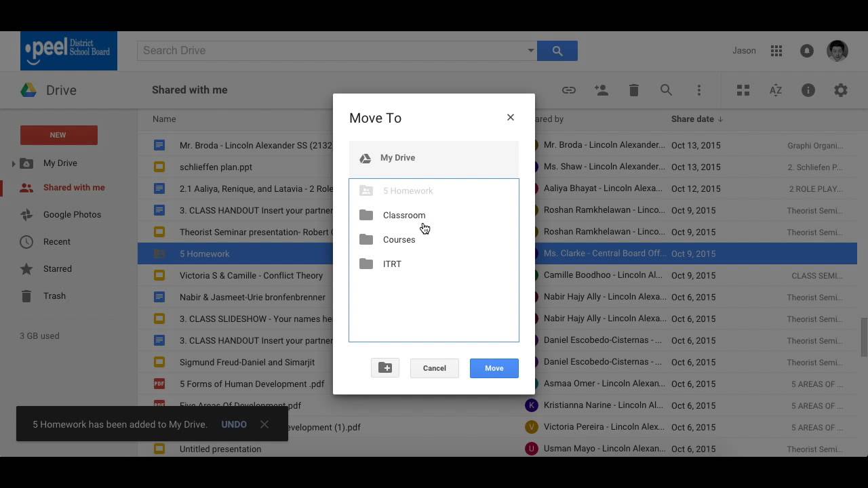
Task: Select the Classroom folder in dialog
Action: 434,216
